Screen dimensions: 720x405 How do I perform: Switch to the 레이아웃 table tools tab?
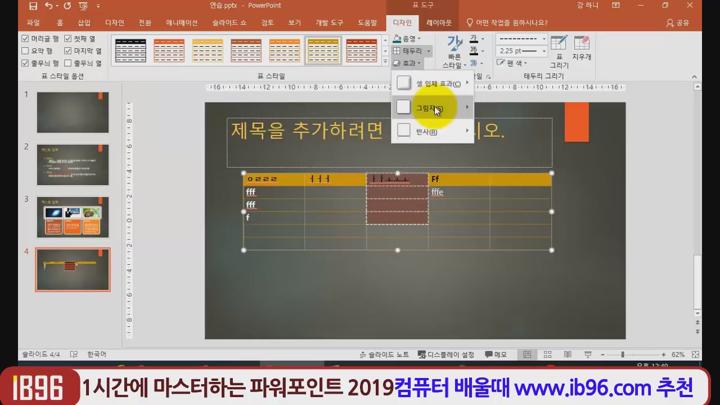(x=439, y=22)
